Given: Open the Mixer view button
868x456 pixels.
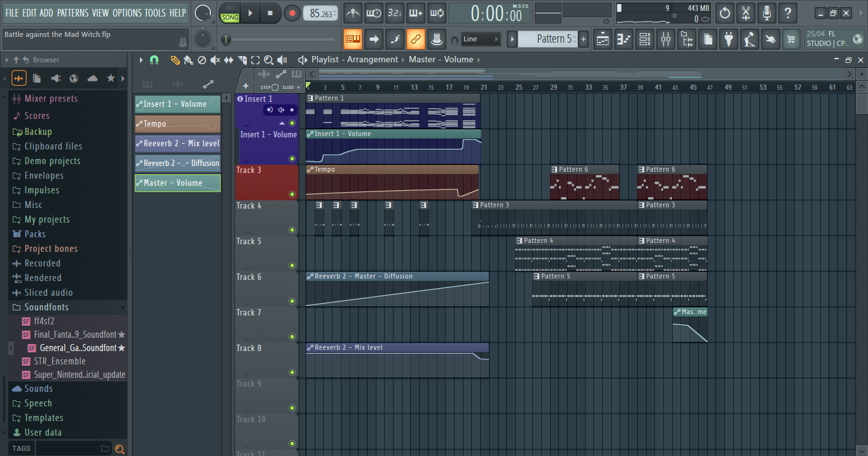Looking at the screenshot, I should click(x=666, y=39).
